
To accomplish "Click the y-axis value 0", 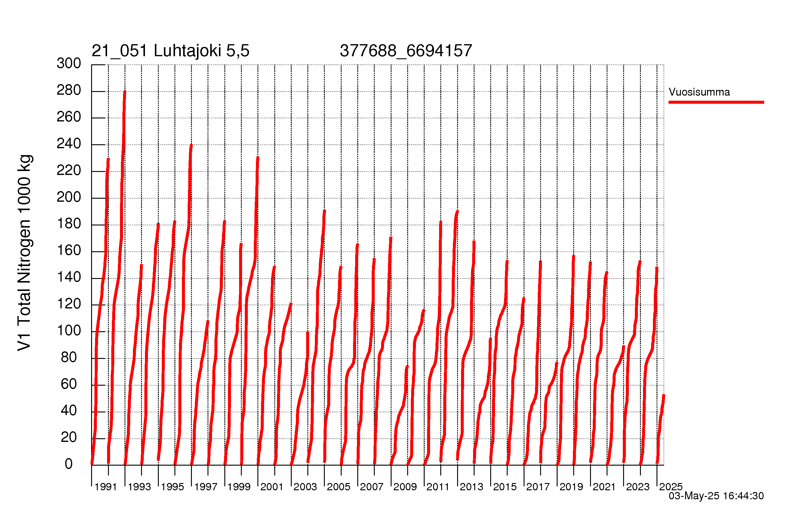I will (69, 464).
